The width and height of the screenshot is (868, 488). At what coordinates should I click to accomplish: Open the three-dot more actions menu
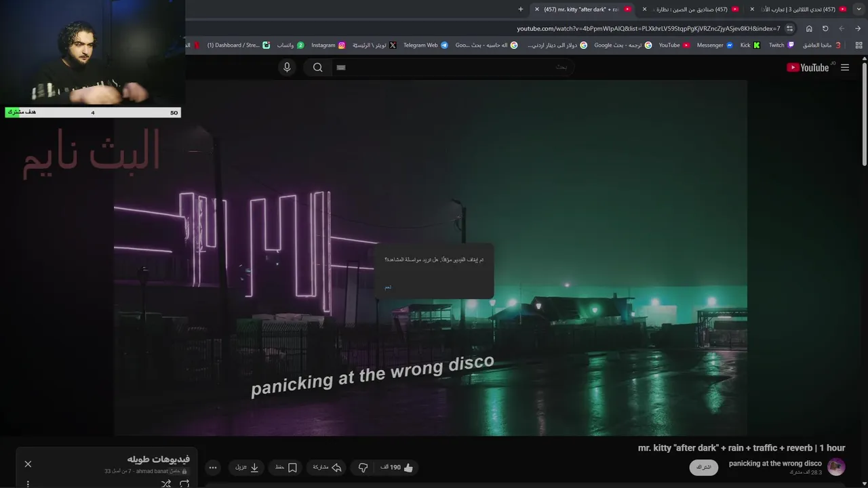pyautogui.click(x=212, y=467)
